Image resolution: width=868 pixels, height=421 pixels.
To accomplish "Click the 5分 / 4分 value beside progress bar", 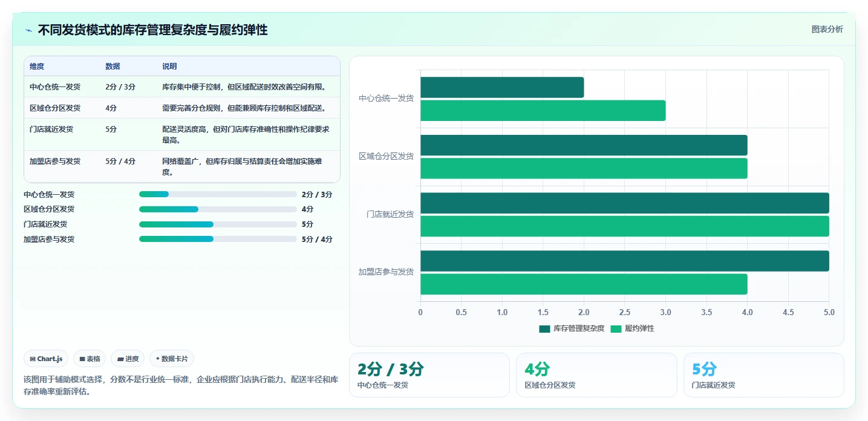I will click(317, 239).
